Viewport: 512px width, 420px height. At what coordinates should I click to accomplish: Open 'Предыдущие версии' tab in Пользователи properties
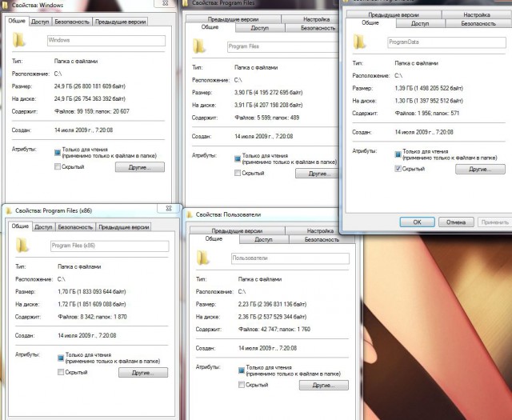pyautogui.click(x=237, y=230)
